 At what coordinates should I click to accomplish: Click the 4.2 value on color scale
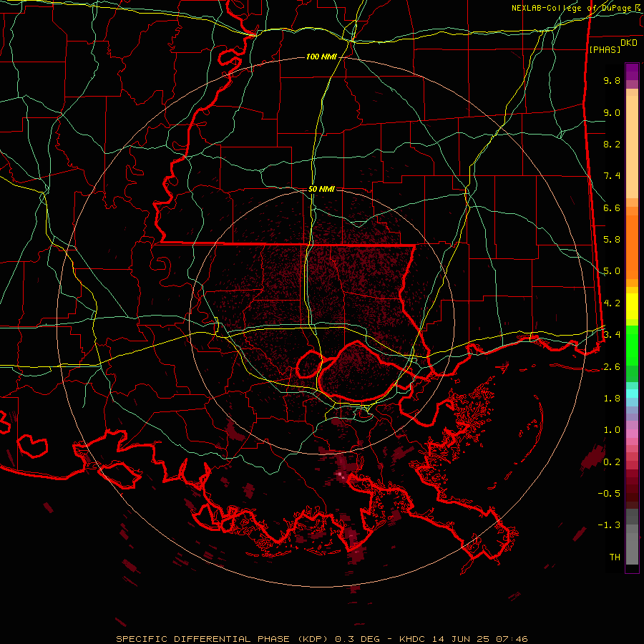612,303
